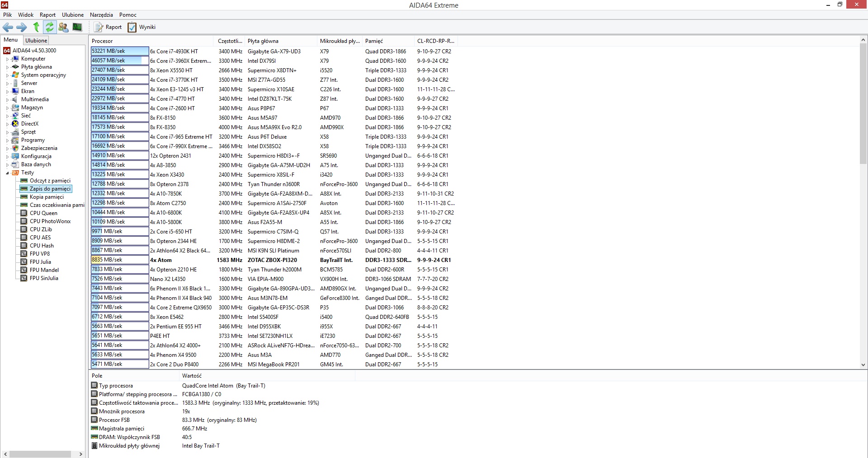Open the Plik menu
The image size is (868, 458).
(8, 15)
